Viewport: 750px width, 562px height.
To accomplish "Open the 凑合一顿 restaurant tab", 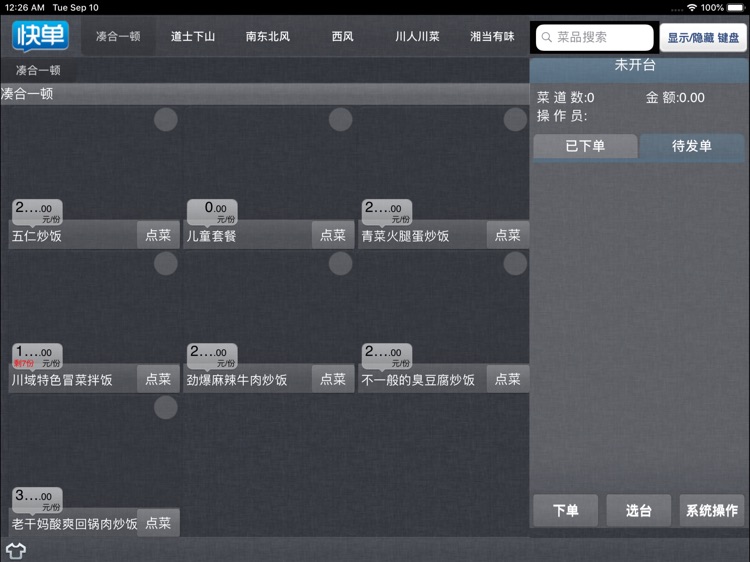I will 118,36.
